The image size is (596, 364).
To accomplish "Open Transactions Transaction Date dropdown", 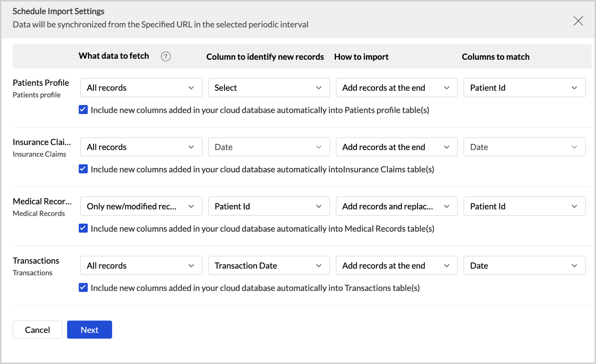I will pyautogui.click(x=269, y=266).
